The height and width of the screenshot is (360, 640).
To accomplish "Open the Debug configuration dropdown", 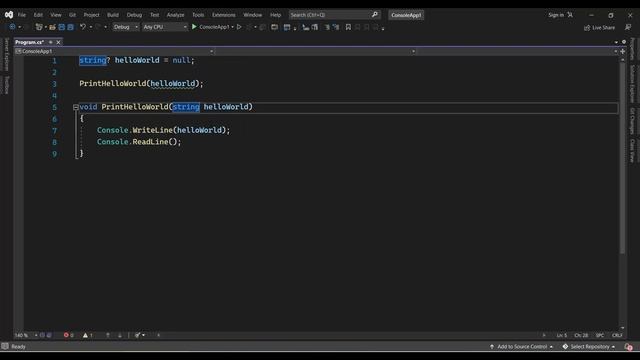I will coord(126,27).
